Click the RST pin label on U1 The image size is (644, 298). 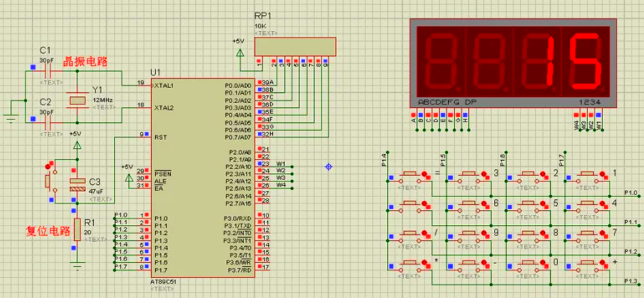pos(161,137)
